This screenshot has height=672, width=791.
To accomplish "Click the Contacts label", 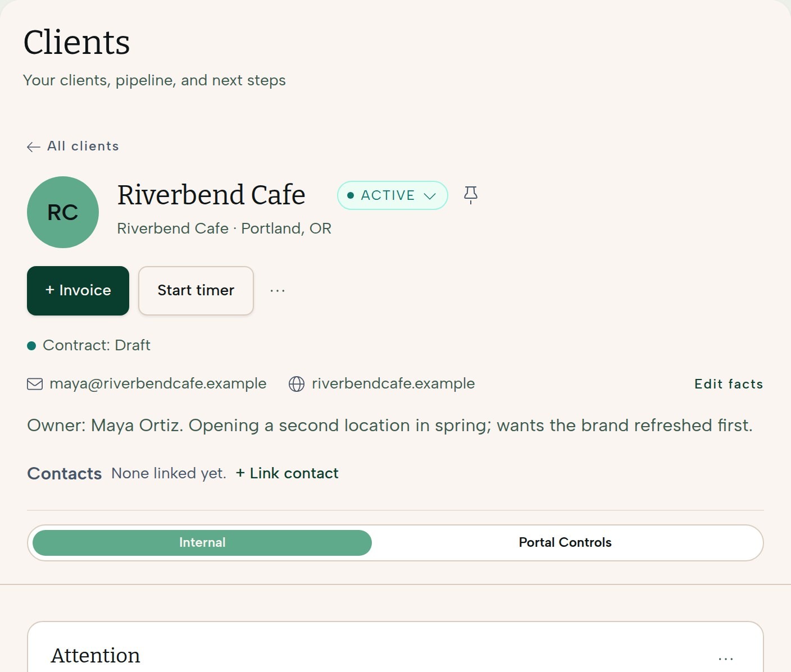I will point(65,474).
